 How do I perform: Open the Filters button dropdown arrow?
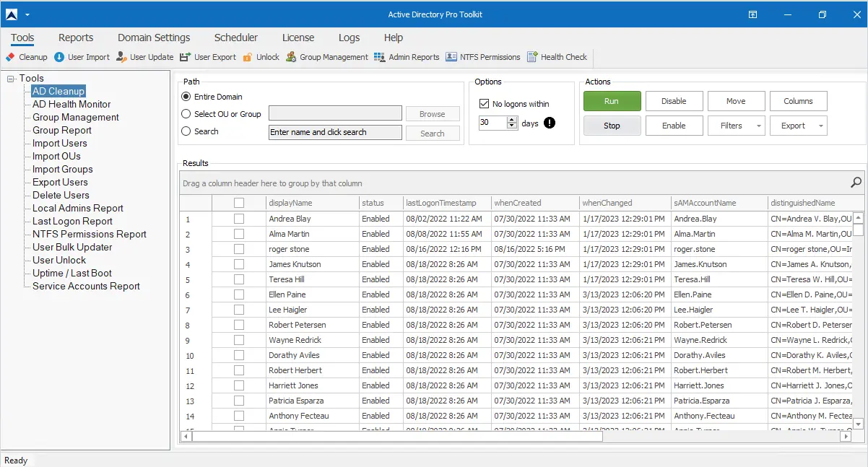[758, 126]
